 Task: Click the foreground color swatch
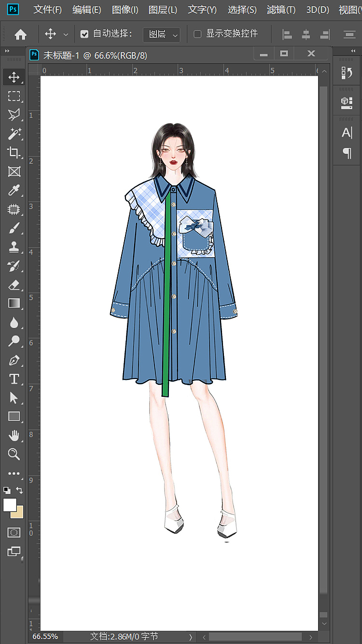click(x=10, y=505)
